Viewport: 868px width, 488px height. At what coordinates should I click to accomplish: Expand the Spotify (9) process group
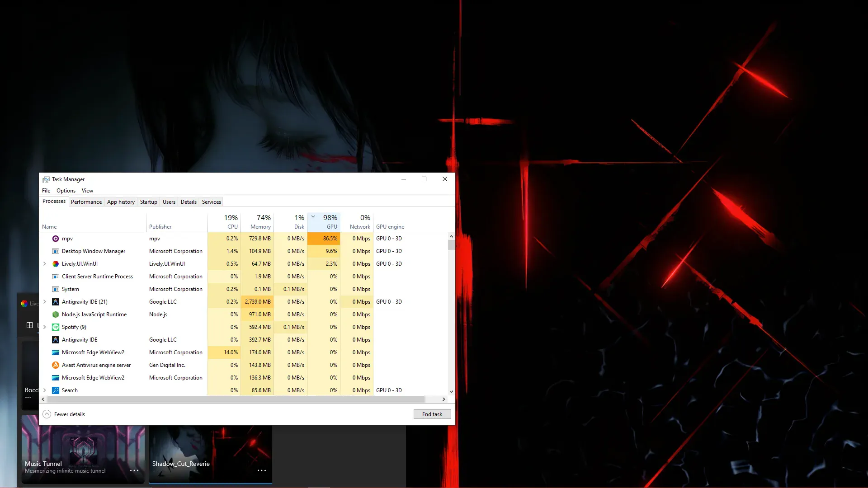[x=45, y=327]
